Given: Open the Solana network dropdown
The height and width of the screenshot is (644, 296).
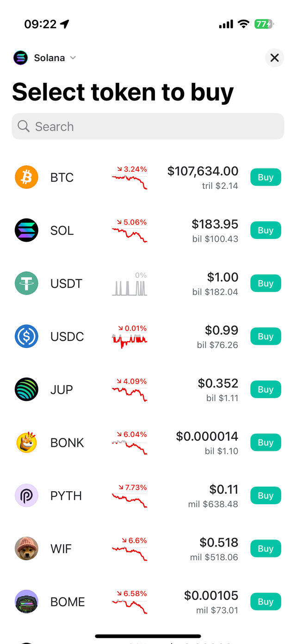Looking at the screenshot, I should click(44, 58).
